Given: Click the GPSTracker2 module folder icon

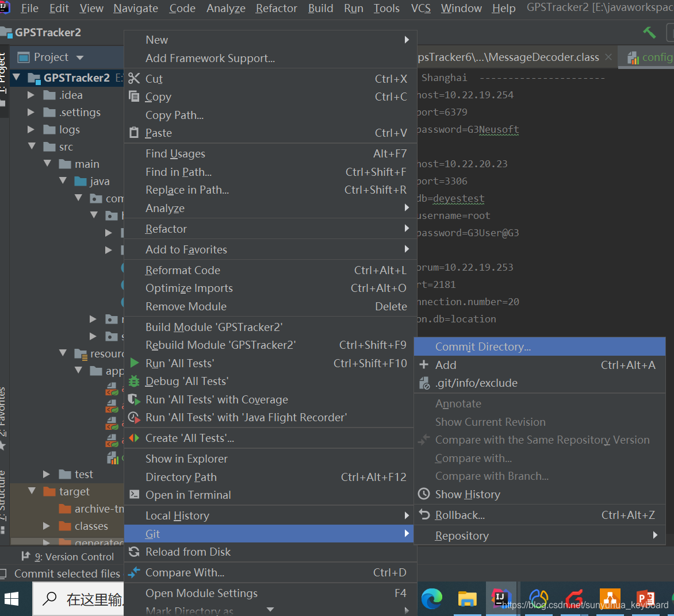Looking at the screenshot, I should (34, 78).
